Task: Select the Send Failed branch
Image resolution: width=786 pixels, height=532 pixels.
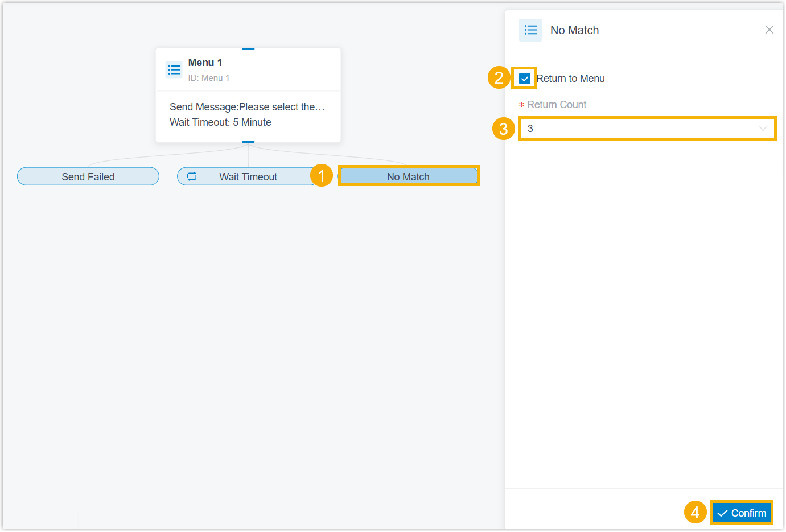Action: tap(88, 176)
